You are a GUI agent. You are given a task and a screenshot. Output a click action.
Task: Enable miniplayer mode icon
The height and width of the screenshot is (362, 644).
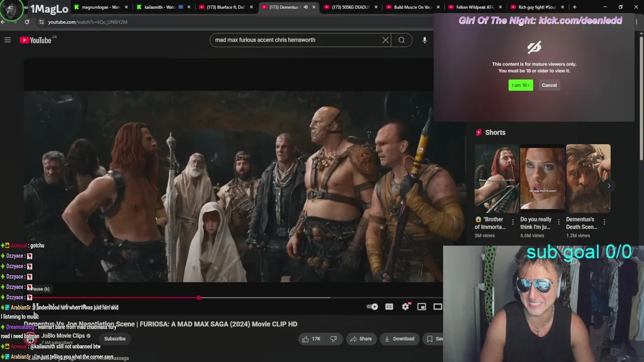coord(422,307)
